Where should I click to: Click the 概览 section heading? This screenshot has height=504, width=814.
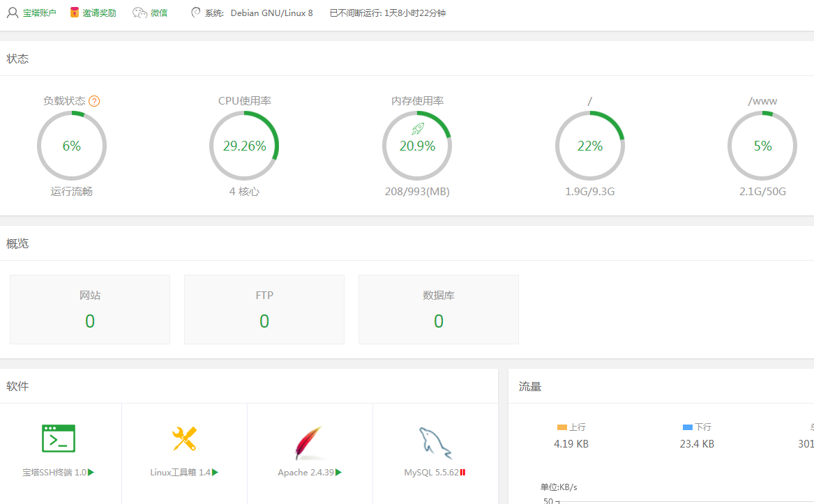(17, 243)
